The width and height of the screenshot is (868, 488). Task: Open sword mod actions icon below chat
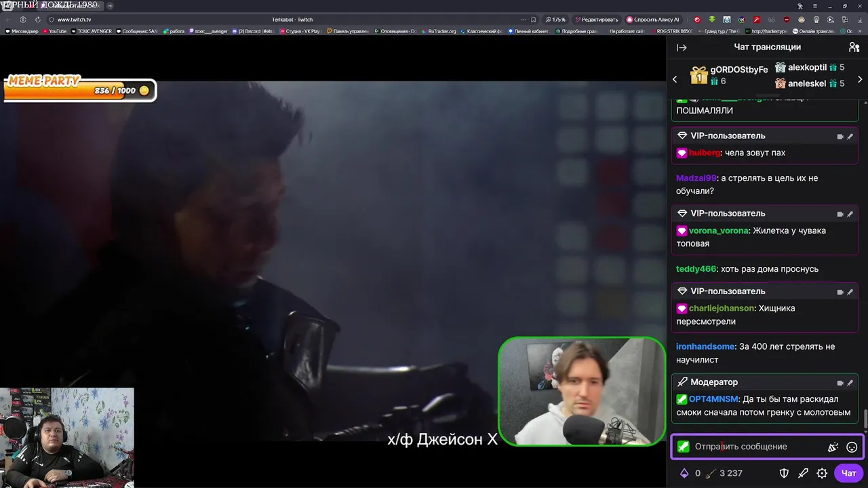pos(803,473)
